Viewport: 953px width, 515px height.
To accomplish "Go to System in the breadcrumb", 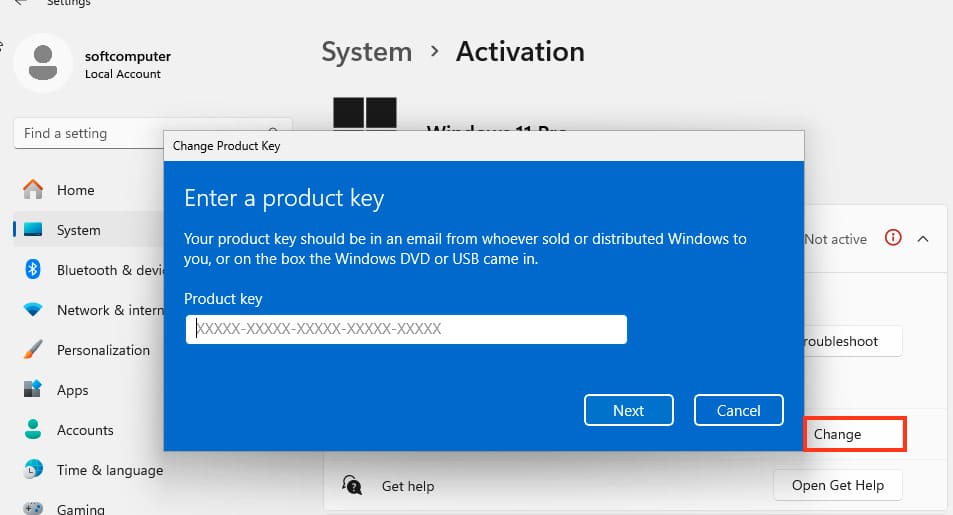I will (366, 52).
